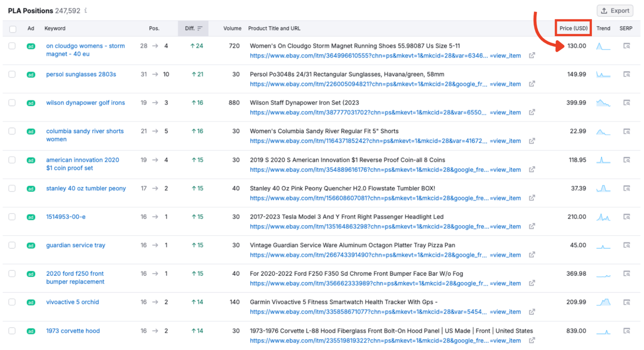The image size is (644, 350).
Task: Open external link icon for Garmin Vivoactive 5 URL
Action: pos(532,311)
